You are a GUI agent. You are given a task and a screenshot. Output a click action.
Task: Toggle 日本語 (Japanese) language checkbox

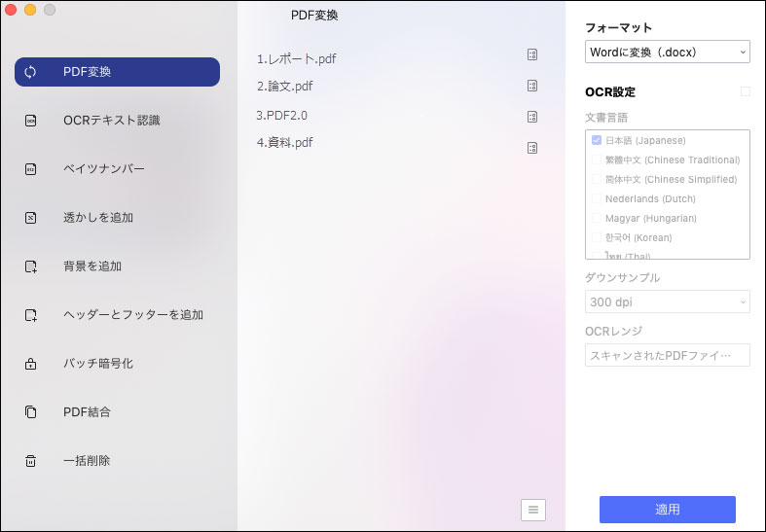[x=596, y=140]
